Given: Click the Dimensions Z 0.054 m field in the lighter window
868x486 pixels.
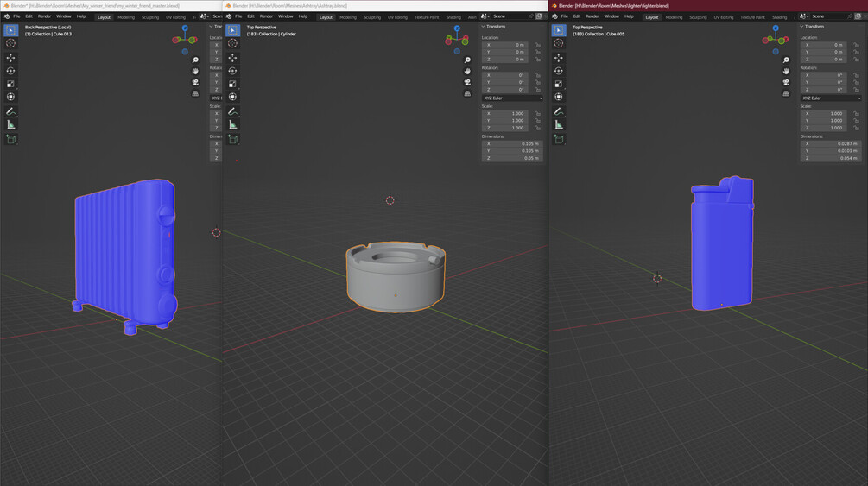Looking at the screenshot, I should [x=831, y=158].
